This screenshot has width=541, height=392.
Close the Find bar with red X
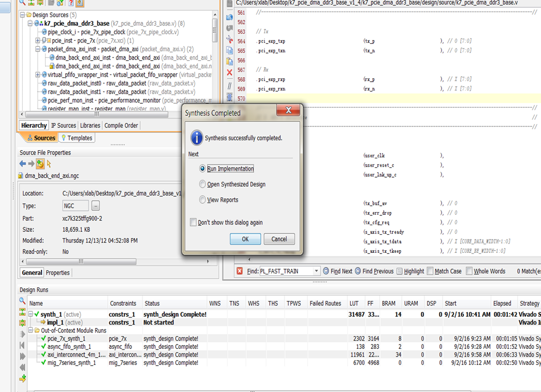click(239, 271)
